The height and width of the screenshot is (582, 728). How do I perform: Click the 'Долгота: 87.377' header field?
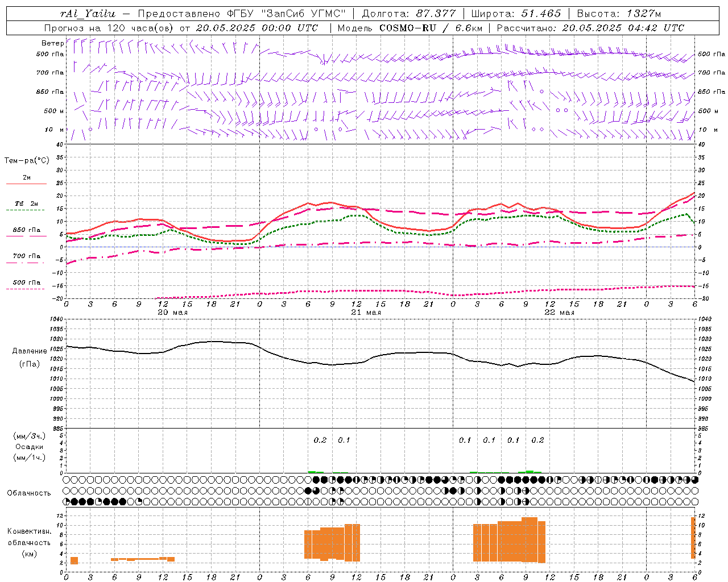click(x=408, y=14)
